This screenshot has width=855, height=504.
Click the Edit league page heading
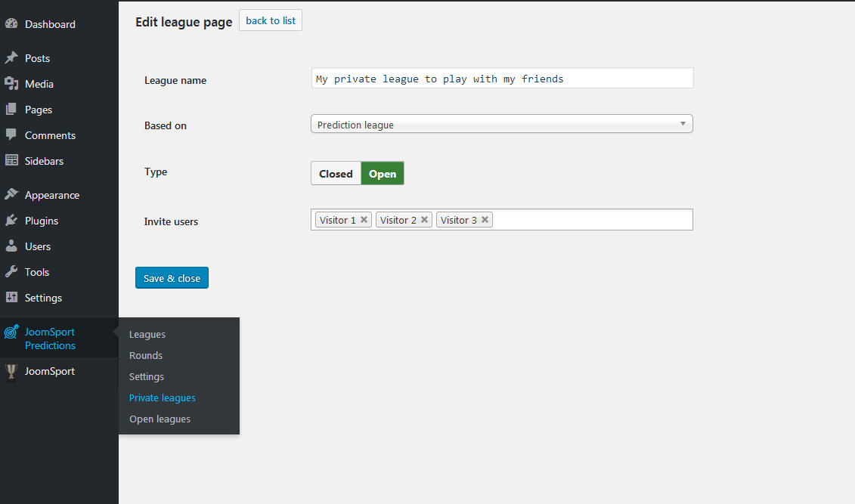tap(184, 23)
